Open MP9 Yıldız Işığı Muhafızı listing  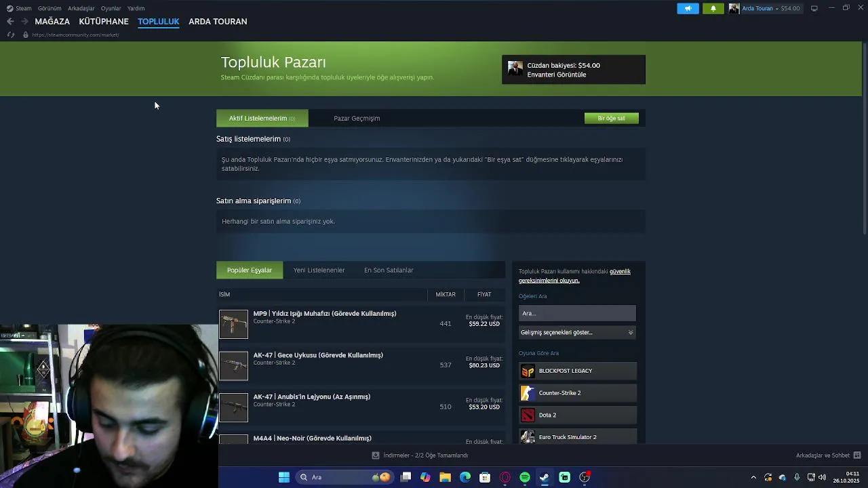tap(325, 314)
